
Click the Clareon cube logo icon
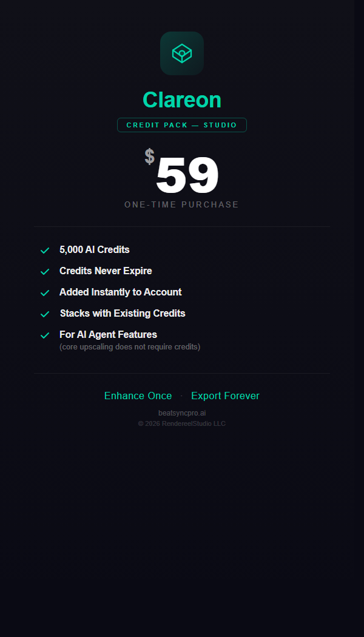(182, 53)
